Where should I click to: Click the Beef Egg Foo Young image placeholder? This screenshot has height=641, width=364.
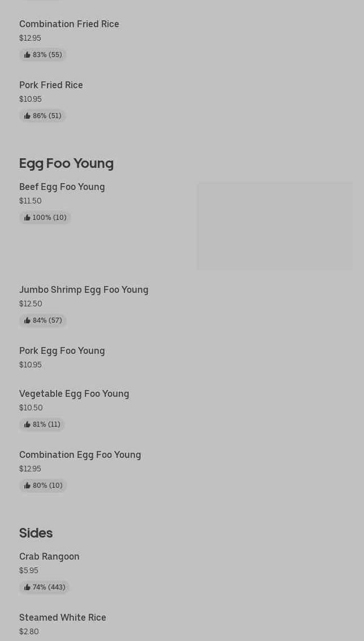click(x=274, y=226)
